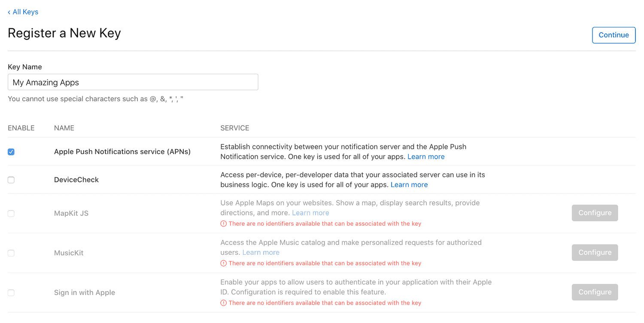Screen dimensions: 644x323
Task: Enable the DeviceCheck service
Action: [11, 180]
